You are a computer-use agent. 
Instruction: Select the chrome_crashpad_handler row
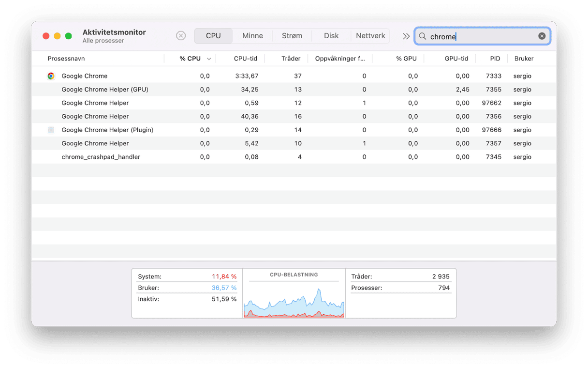tap(294, 157)
